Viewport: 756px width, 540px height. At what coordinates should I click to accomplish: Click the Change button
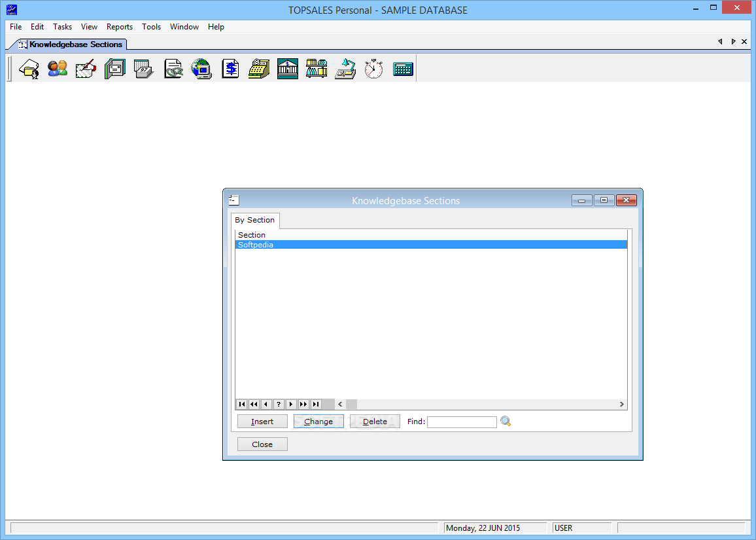coord(318,422)
